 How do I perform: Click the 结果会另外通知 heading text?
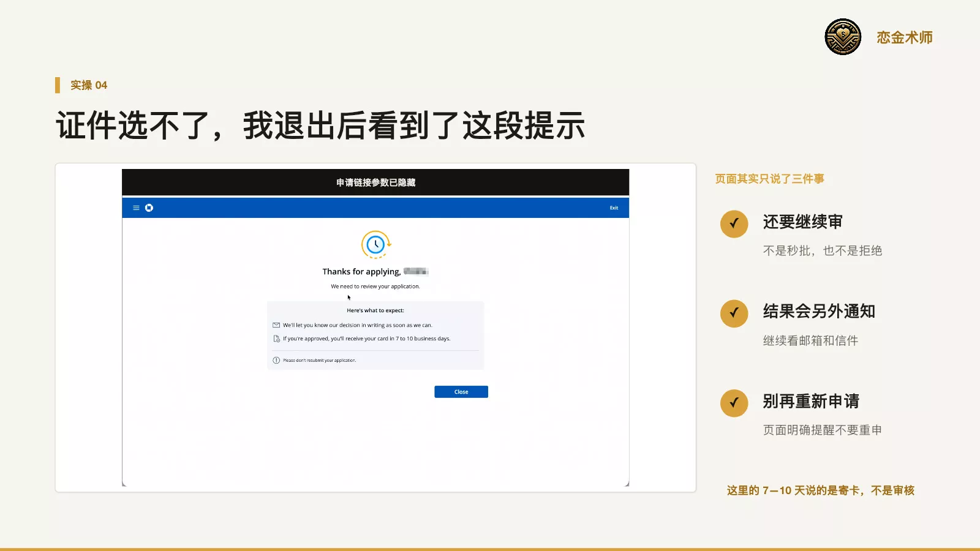coord(819,311)
